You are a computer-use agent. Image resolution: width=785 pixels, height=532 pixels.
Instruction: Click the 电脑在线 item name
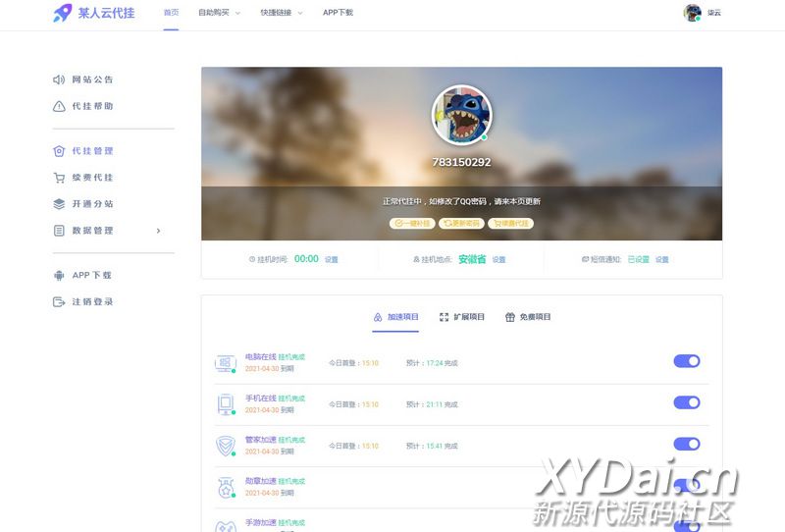(260, 356)
